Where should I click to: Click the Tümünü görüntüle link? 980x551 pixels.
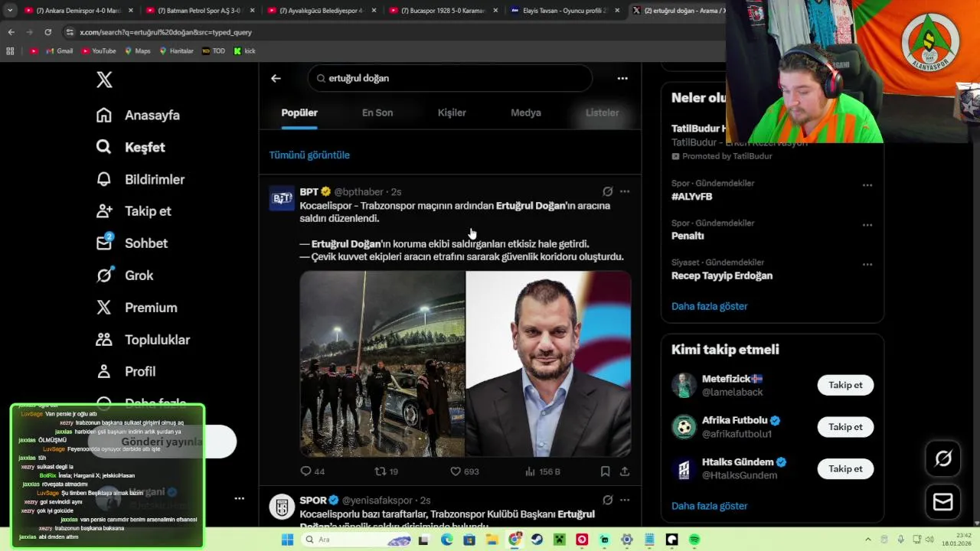[309, 155]
